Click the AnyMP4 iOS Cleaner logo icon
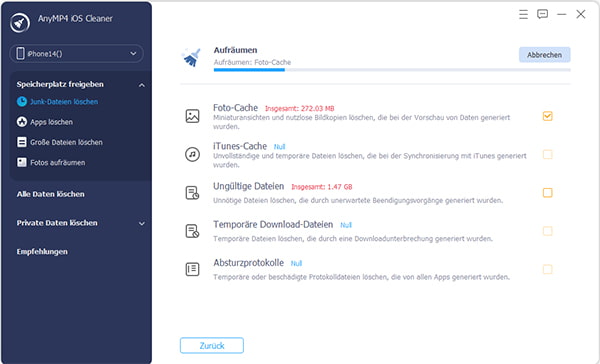This screenshot has width=600, height=364. (20, 23)
